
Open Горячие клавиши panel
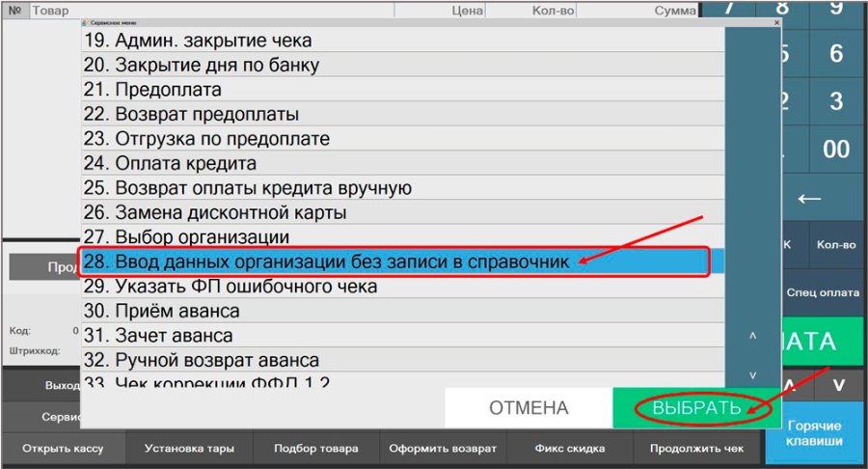pyautogui.click(x=814, y=433)
